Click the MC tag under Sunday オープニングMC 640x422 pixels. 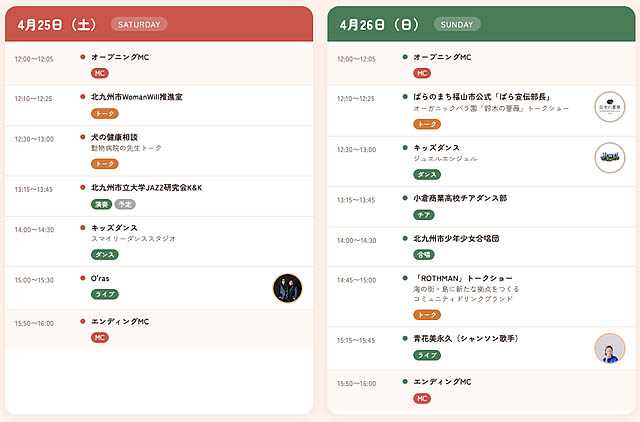pyautogui.click(x=422, y=73)
